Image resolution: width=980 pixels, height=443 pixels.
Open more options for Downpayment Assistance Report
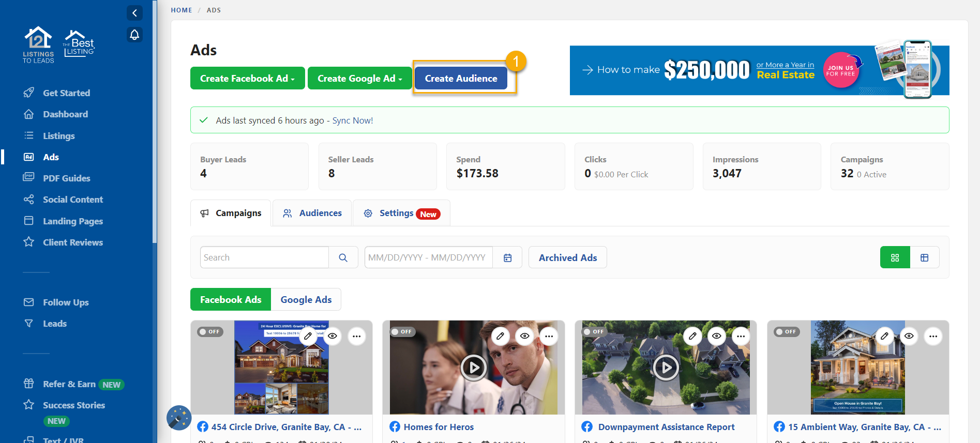click(x=741, y=336)
